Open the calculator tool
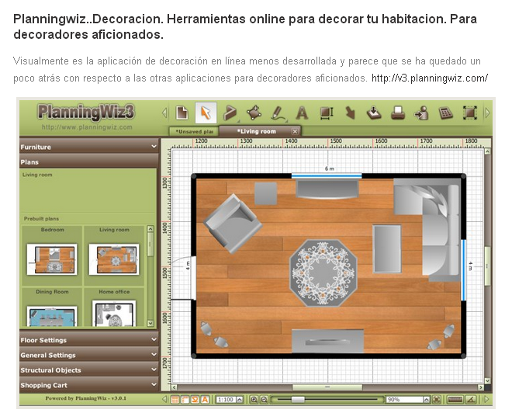The image size is (505, 420). pos(446,113)
